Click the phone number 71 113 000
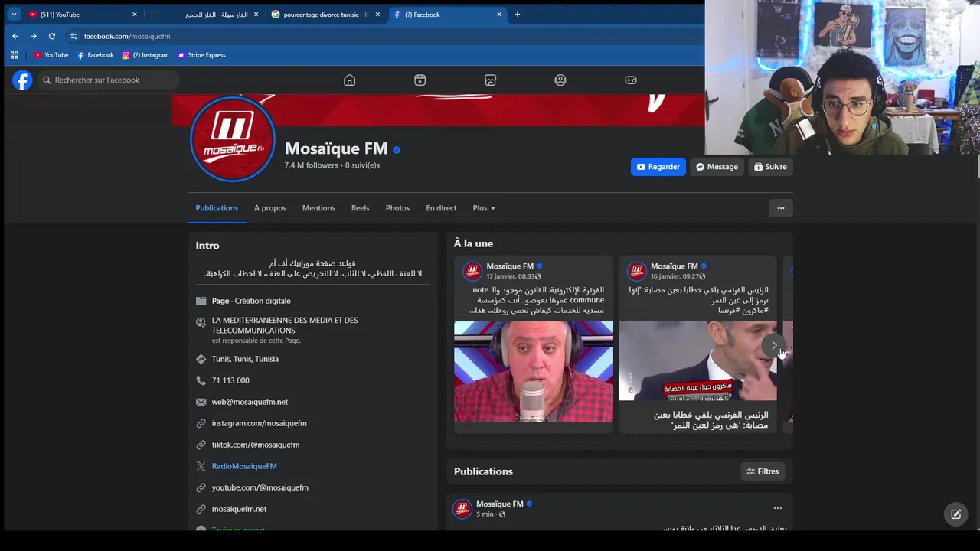The image size is (980, 551). pyautogui.click(x=230, y=380)
